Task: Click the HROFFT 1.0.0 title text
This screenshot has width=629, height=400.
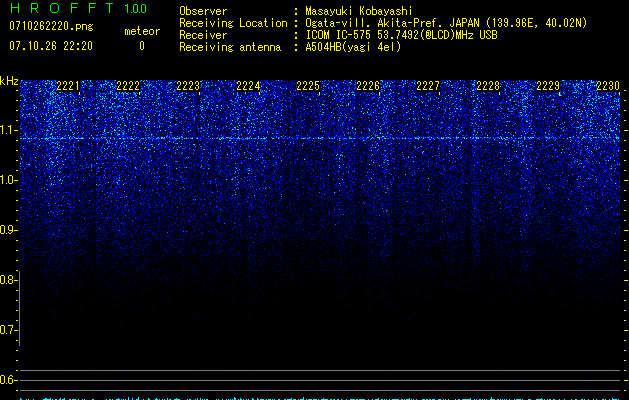Action: click(78, 8)
